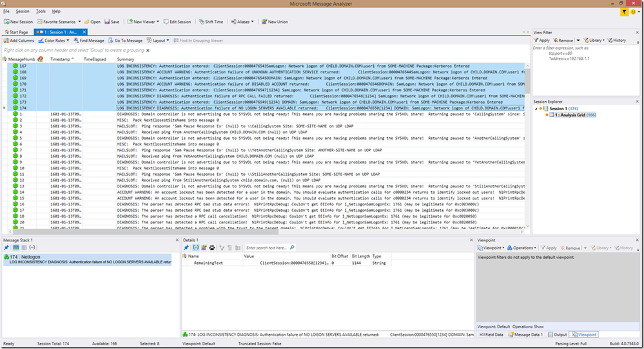Open the File menu
Screen dimensions: 644x349
6,12
